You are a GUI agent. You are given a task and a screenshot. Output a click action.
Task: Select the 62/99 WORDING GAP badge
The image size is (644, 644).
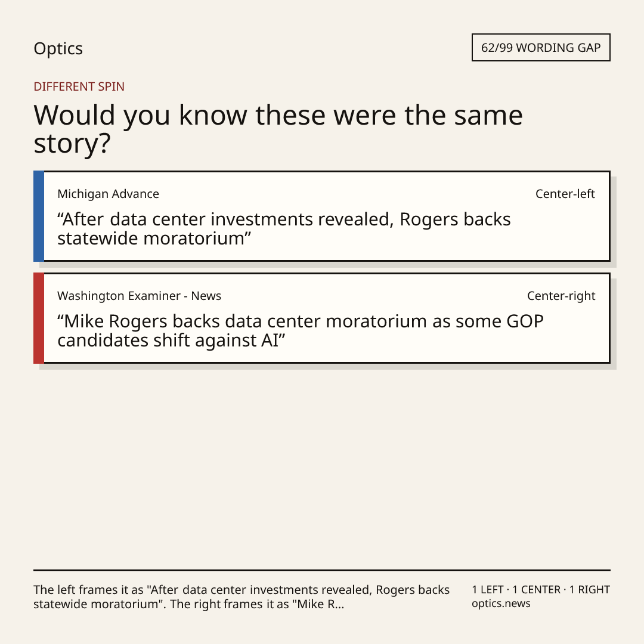(541, 48)
